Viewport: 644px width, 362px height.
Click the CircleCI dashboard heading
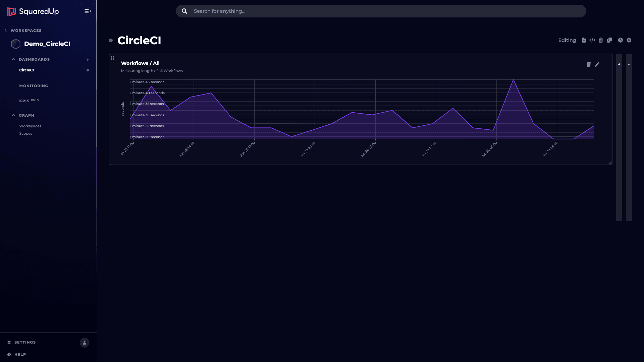click(x=139, y=41)
